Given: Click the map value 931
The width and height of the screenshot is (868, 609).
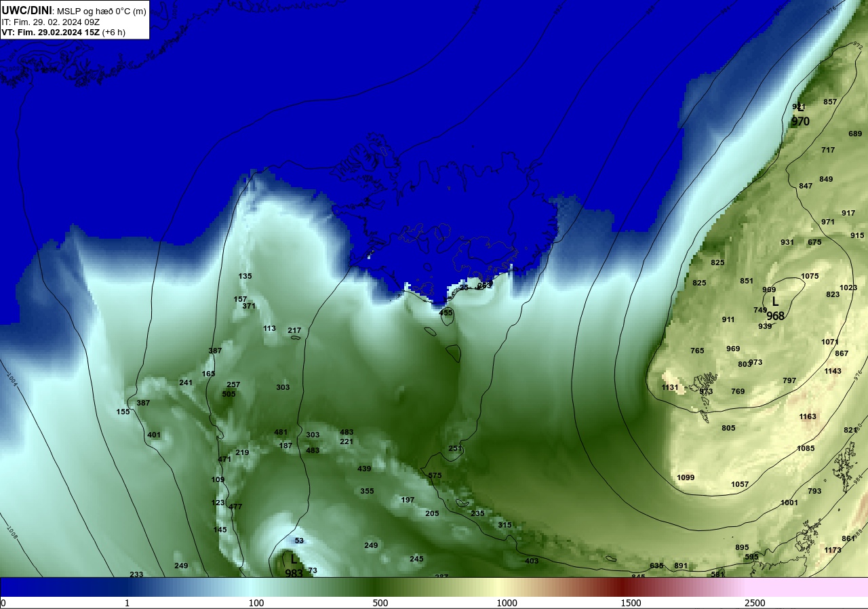Looking at the screenshot, I should 787,242.
